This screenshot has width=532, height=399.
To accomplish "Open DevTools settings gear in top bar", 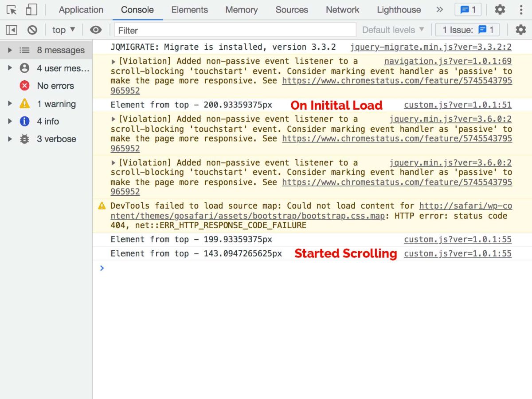I will point(500,10).
